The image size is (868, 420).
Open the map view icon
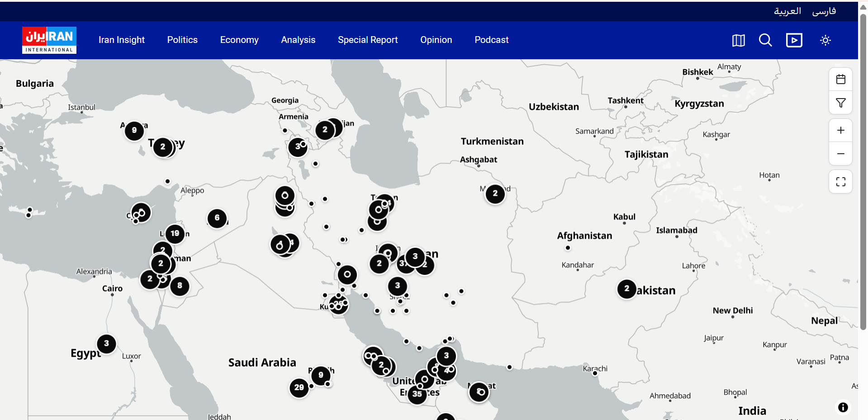coord(738,40)
